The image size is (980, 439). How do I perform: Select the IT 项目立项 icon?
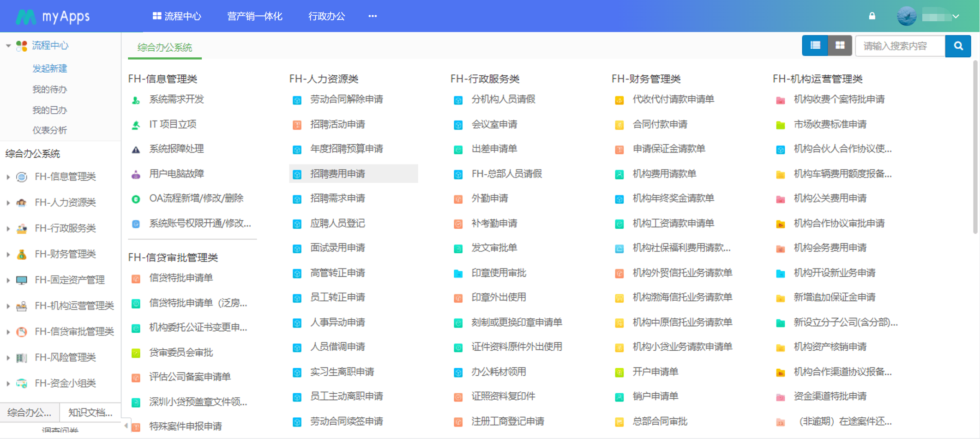[136, 124]
